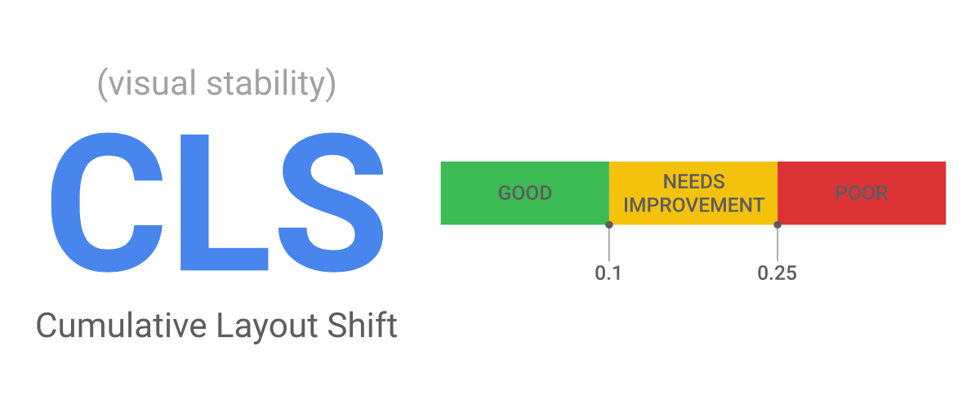980x408 pixels.
Task: Click the vertical line below the 0.25 marker
Action: click(777, 242)
